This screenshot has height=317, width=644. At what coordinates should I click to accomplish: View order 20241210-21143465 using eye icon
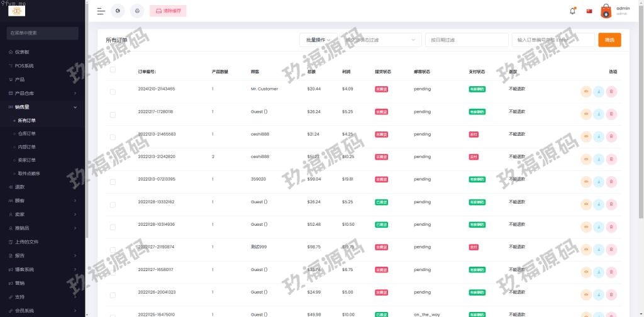[586, 92]
